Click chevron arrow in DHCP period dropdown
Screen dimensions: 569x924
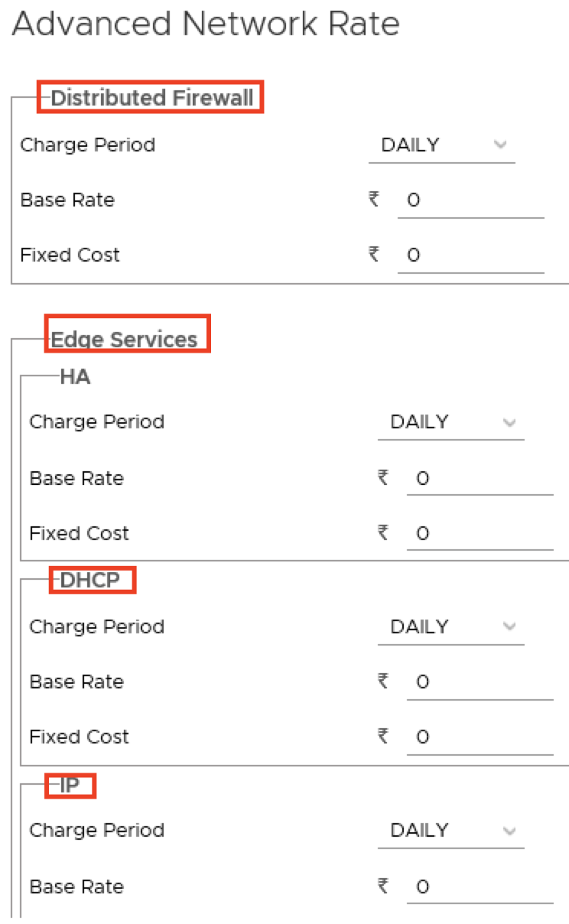(509, 626)
